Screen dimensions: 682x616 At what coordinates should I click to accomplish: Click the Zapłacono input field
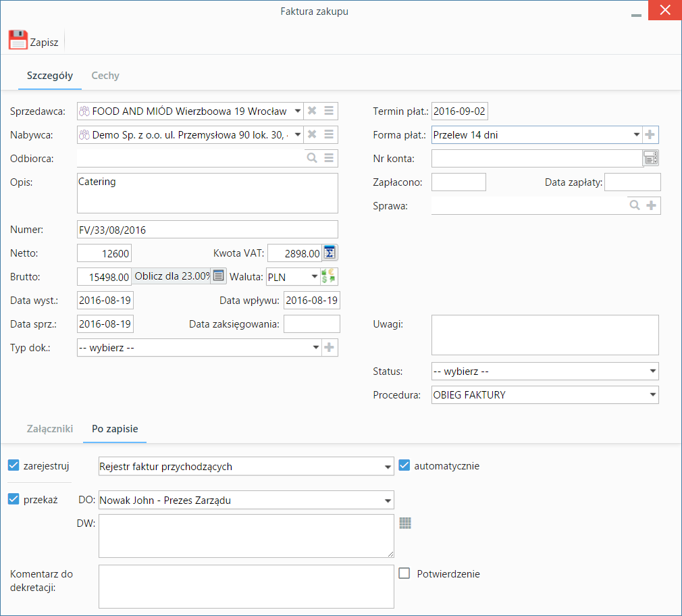459,182
